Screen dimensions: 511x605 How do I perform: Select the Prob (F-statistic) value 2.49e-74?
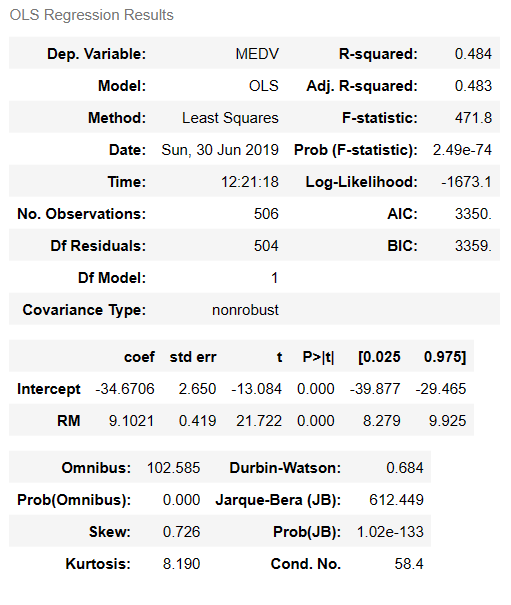tap(462, 150)
